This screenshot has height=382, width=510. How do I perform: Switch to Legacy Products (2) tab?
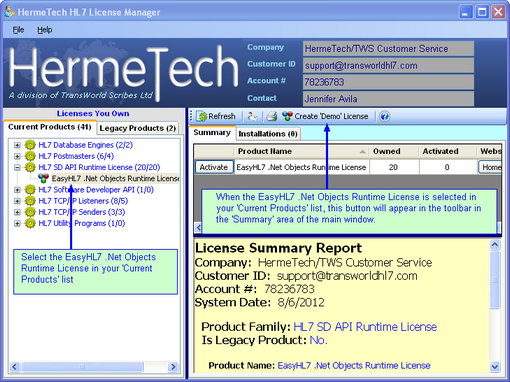pyautogui.click(x=138, y=128)
